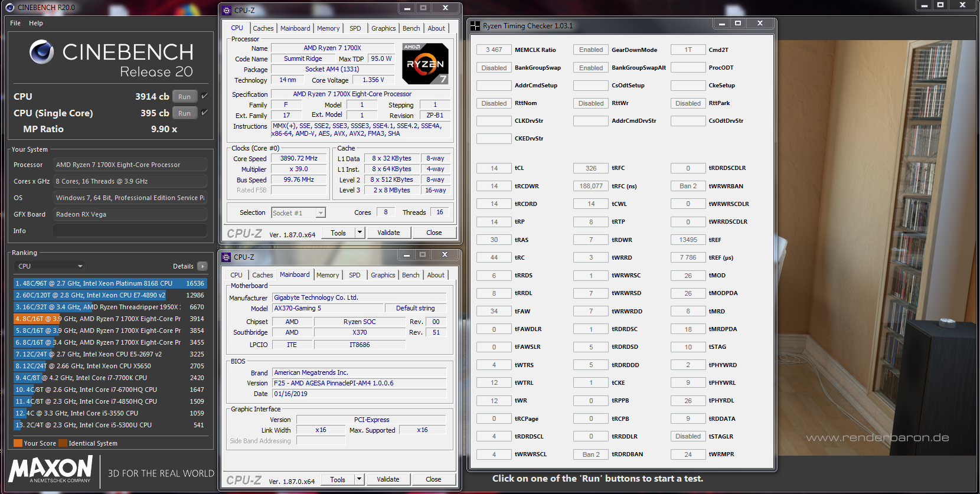Click the MEMCLK Ratio value 3 467
Viewport: 980px width, 494px height.
(x=494, y=50)
